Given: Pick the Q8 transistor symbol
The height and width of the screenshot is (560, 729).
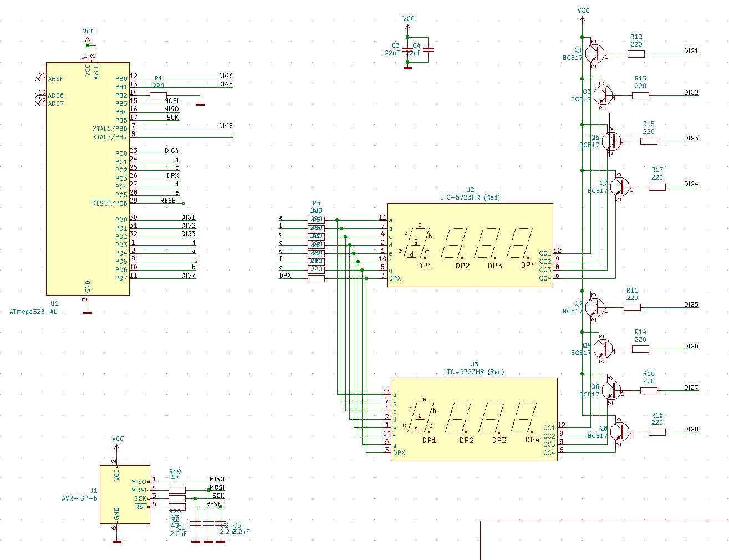Looking at the screenshot, I should point(620,432).
